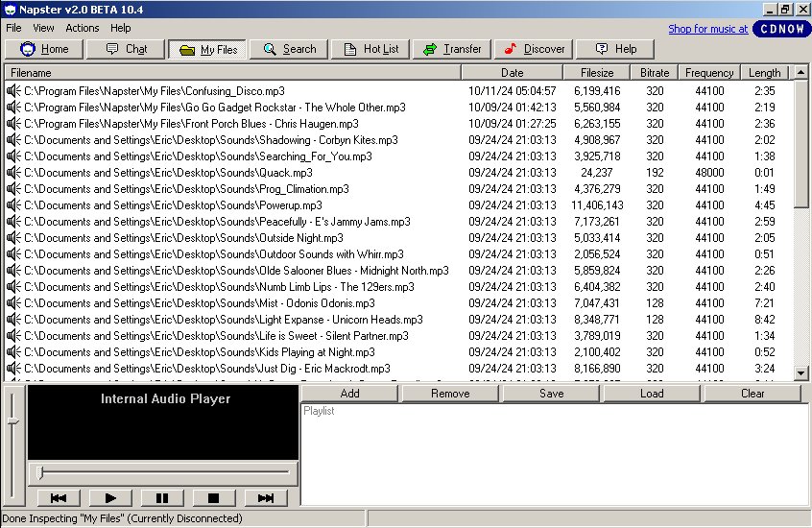Click speaker icon of Light Expanse - Unicorn Heads
The image size is (812, 528).
[x=14, y=320]
